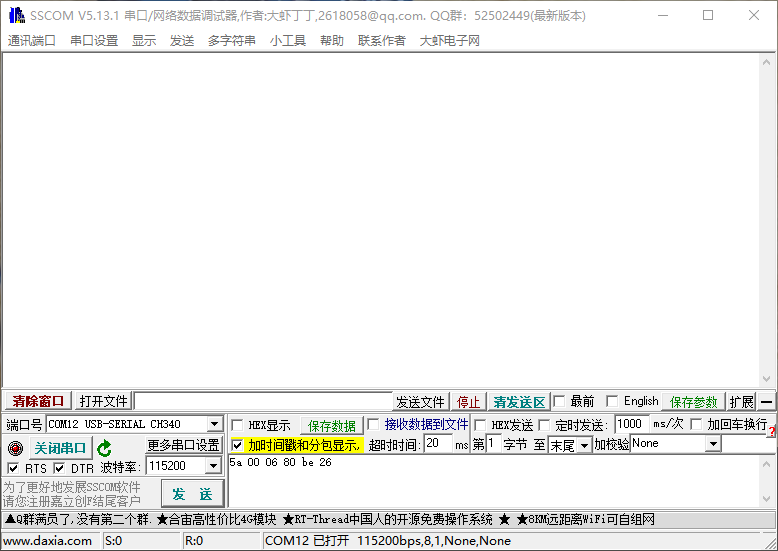Click 关闭串口 to close the port
This screenshot has width=778, height=551.
click(61, 448)
